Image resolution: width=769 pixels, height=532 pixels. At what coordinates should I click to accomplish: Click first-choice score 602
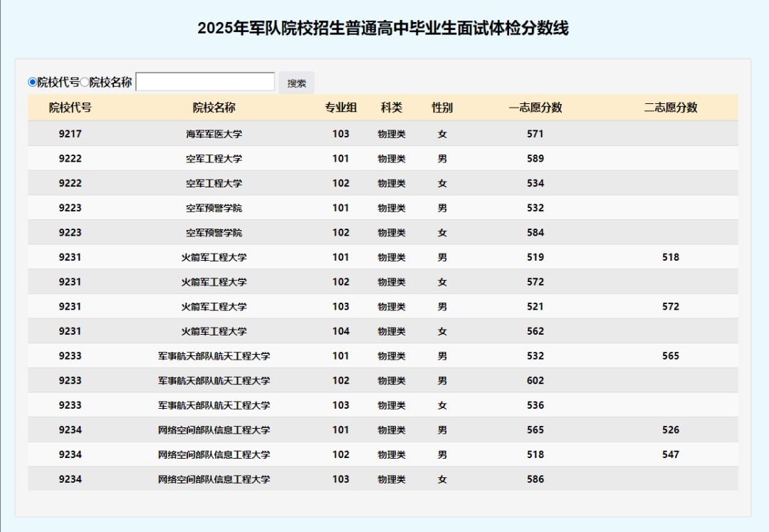[x=535, y=380]
